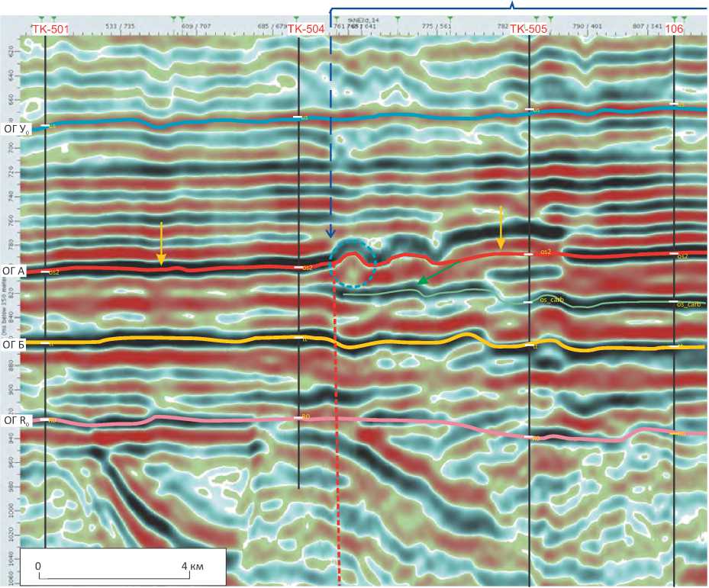This screenshot has width=709, height=588.
Task: Select the os_carb marker at well 106
Action: tap(688, 304)
